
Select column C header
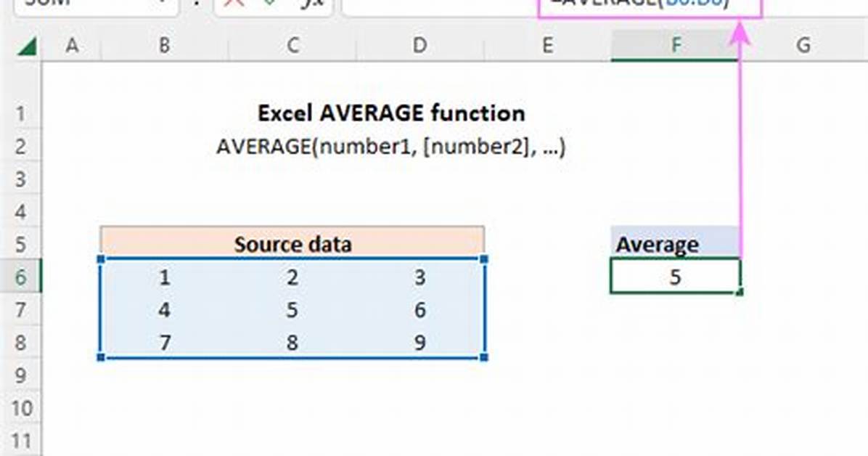click(x=292, y=46)
